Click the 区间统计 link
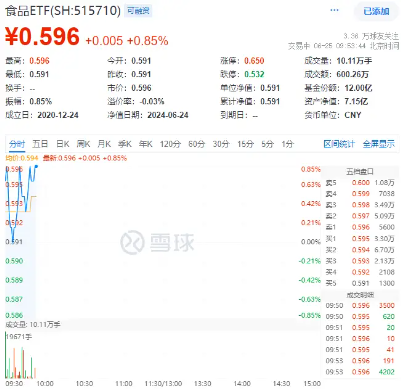 pyautogui.click(x=339, y=144)
